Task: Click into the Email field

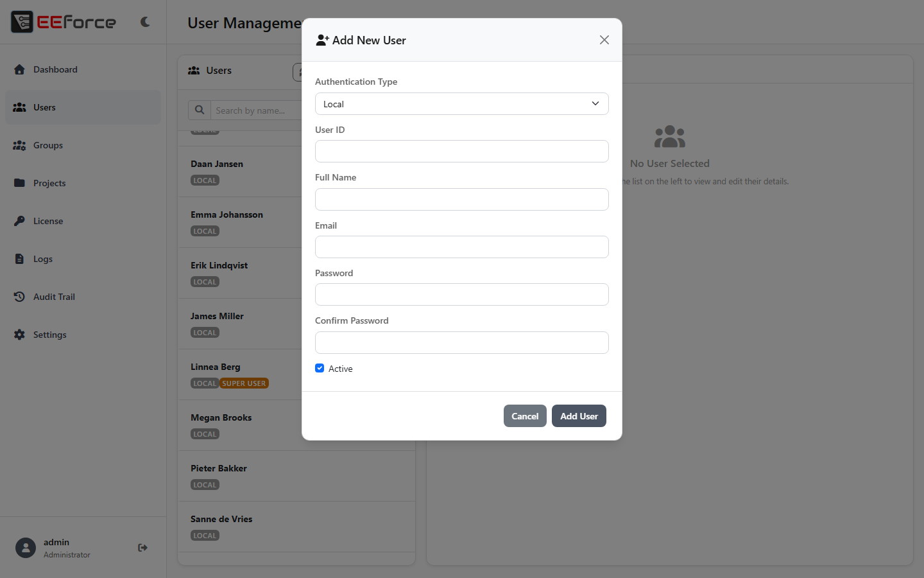Action: [x=462, y=247]
